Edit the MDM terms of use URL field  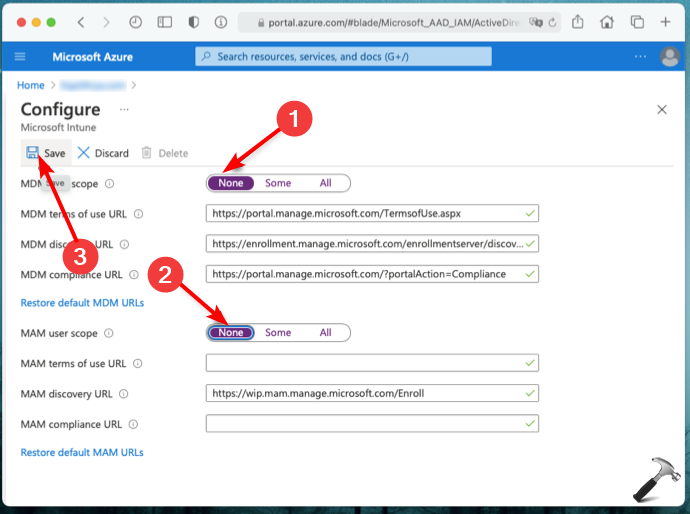[x=372, y=213]
